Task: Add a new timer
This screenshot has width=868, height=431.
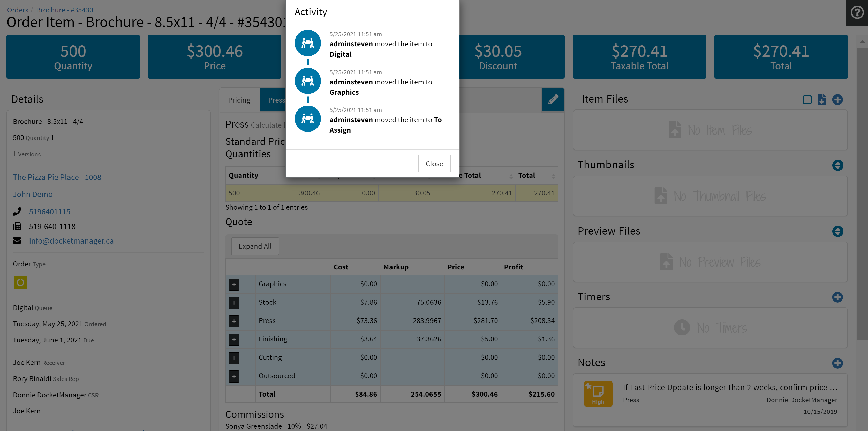Action: point(837,297)
